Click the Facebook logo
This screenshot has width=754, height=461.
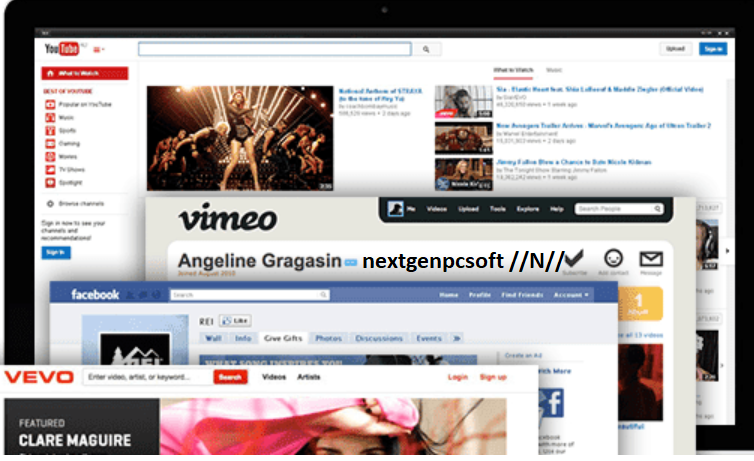click(95, 295)
